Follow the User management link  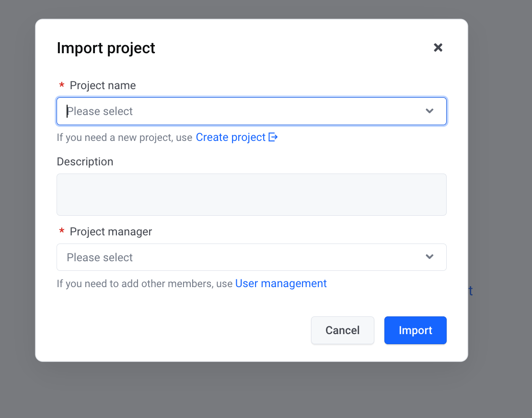pos(281,283)
